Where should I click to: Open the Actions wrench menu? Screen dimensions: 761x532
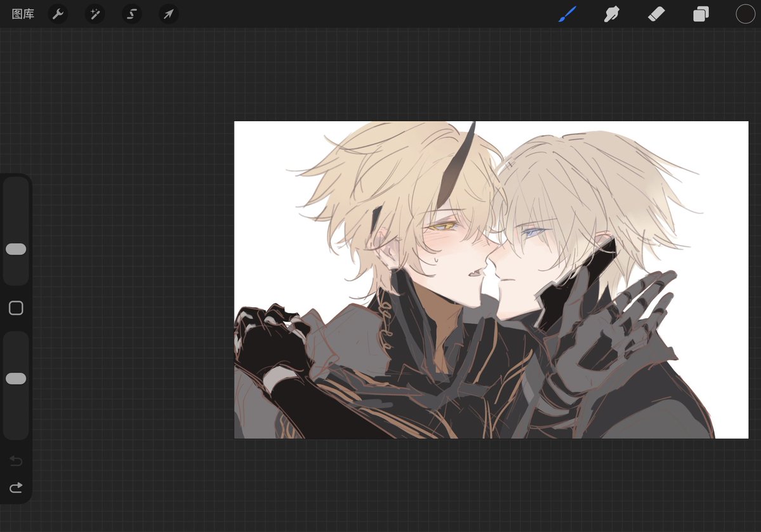(x=58, y=14)
